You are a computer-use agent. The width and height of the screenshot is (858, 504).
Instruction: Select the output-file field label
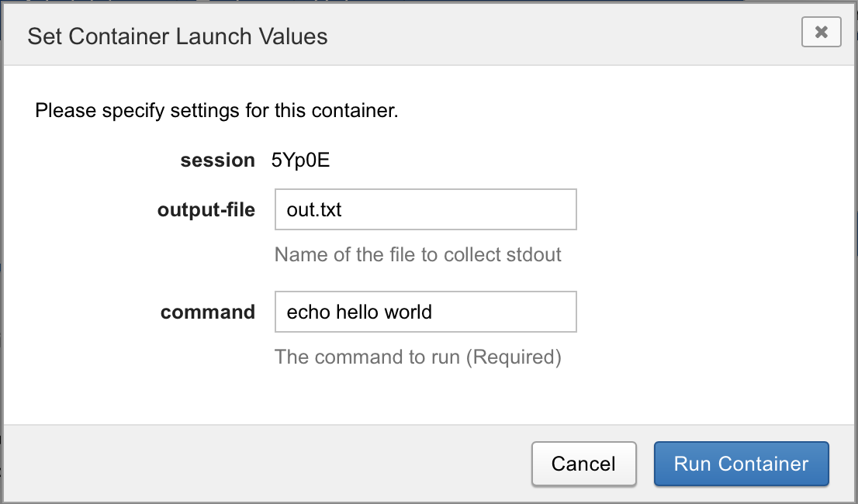206,209
